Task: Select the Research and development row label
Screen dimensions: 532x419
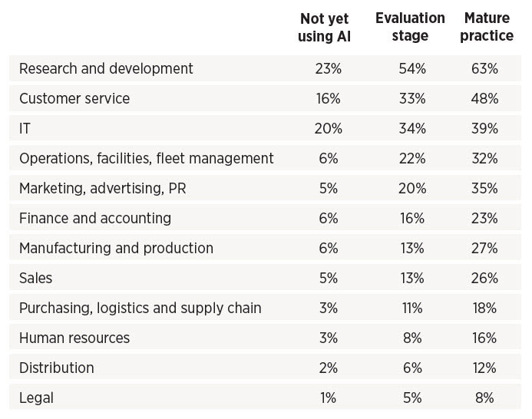Action: [x=106, y=69]
